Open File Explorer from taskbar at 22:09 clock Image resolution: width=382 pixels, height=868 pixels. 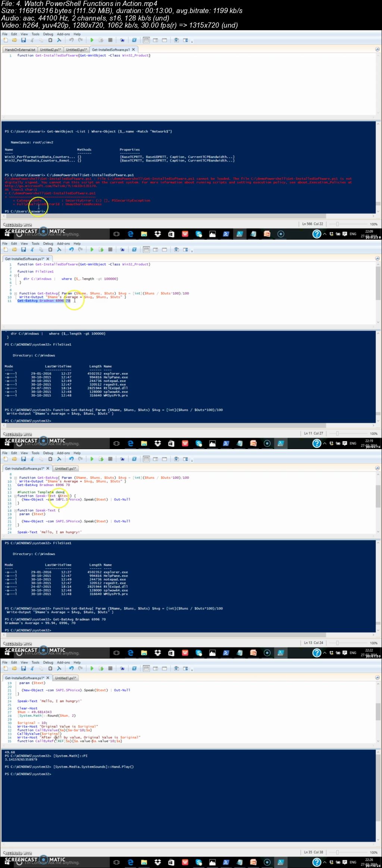click(x=144, y=234)
